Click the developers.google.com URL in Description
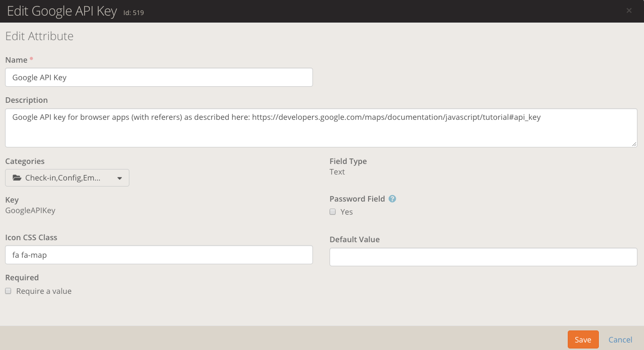644x350 pixels. point(396,117)
